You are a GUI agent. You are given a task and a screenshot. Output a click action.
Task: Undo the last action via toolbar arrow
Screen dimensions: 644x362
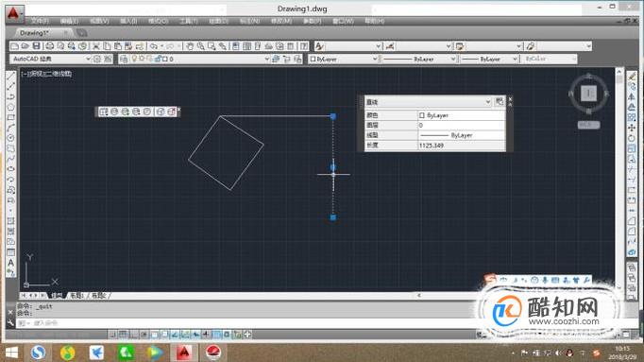(154, 46)
